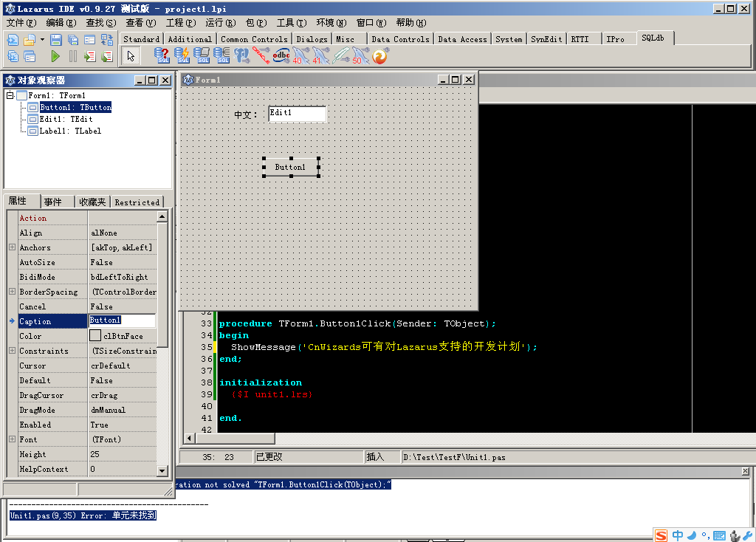This screenshot has height=542, width=756.
Task: Click the Save floppy disk icon
Action: click(x=56, y=40)
